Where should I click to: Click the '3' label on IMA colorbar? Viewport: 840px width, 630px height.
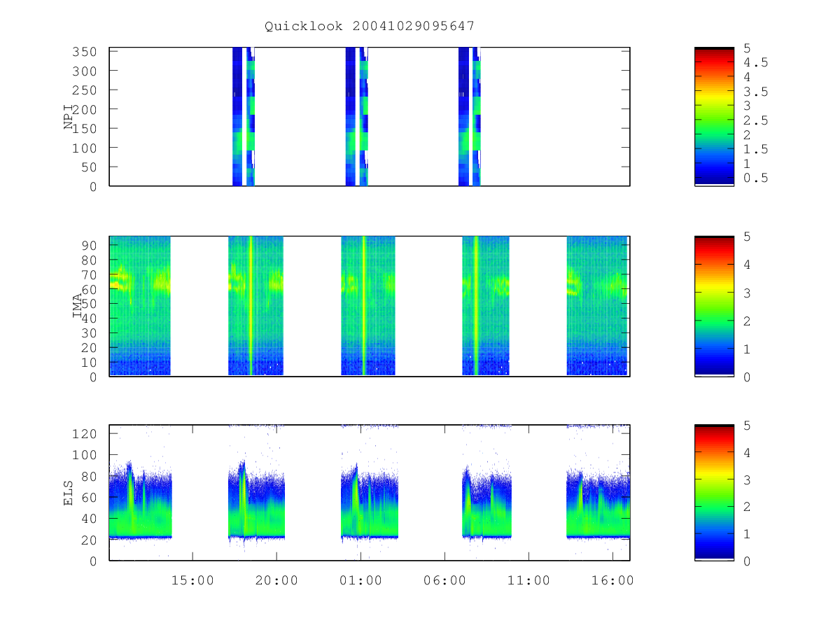tap(747, 293)
